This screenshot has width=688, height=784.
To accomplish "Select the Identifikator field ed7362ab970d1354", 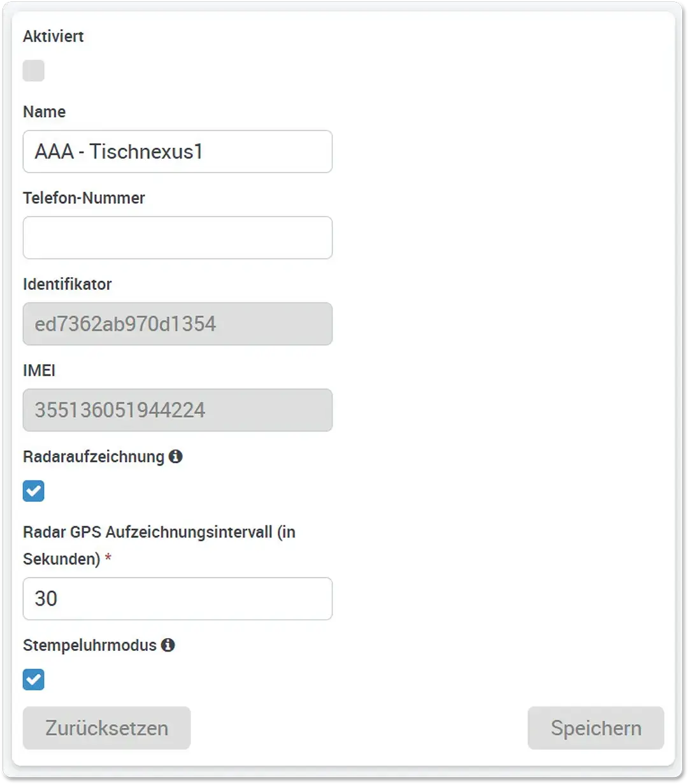I will coord(177,324).
